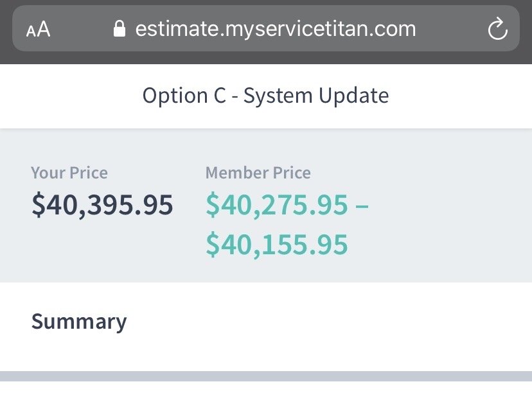This screenshot has height=400, width=532.
Task: Select the $40,155.95 member price
Action: point(277,244)
